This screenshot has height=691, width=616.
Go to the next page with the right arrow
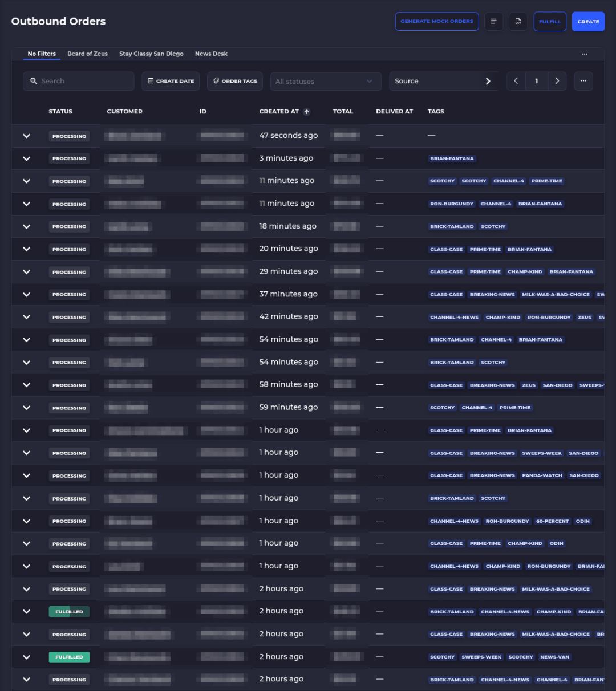tap(557, 81)
